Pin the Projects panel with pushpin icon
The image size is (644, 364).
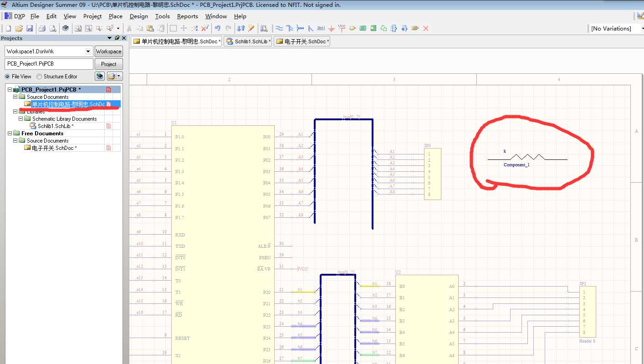pyautogui.click(x=117, y=38)
